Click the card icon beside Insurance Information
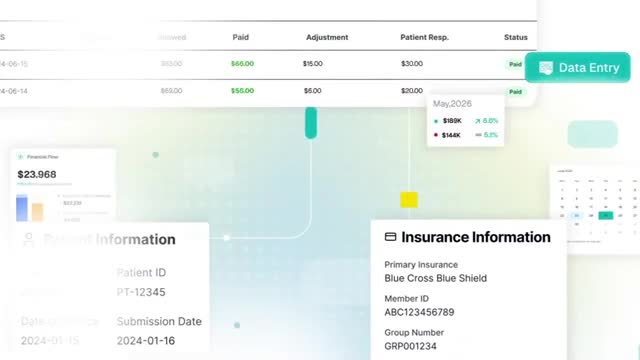Viewport: 640px width, 360px height. point(390,237)
